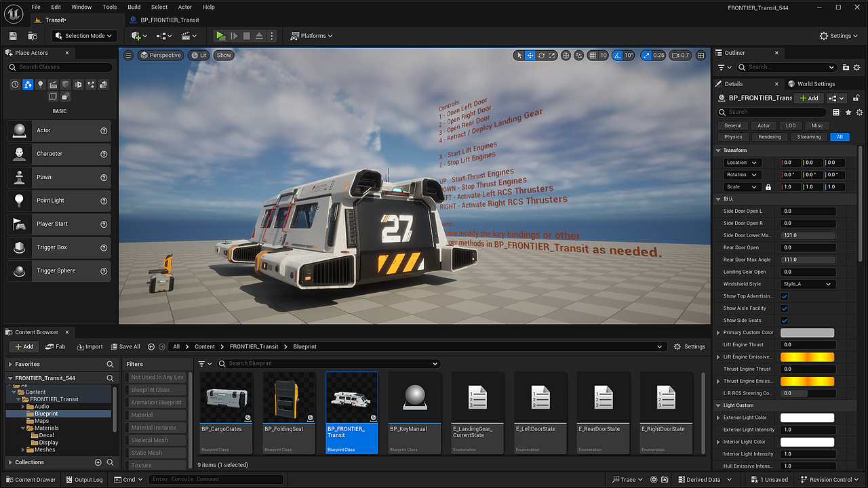
Task: Click the Add component button in Details
Action: click(x=809, y=98)
